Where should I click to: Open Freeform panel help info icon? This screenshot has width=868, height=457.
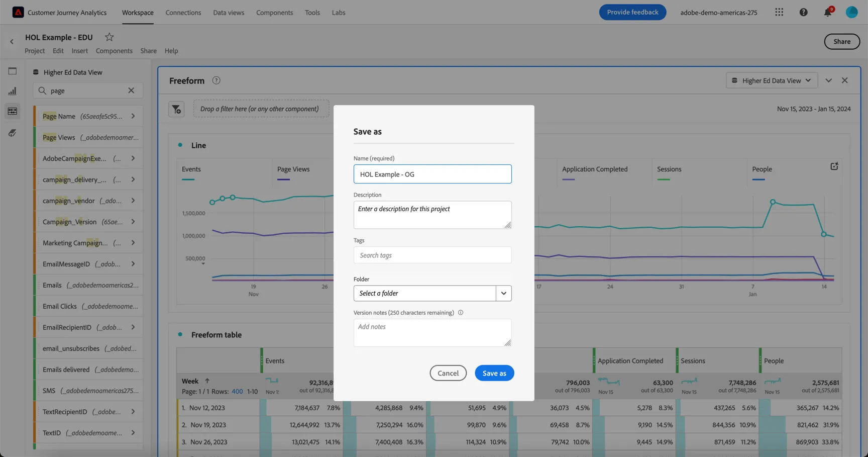click(x=216, y=80)
